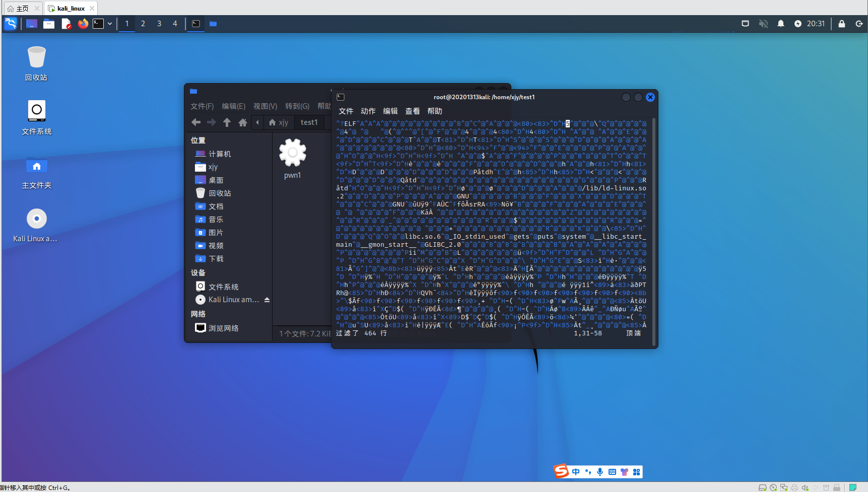Open the input method soft keyboard

[x=612, y=472]
